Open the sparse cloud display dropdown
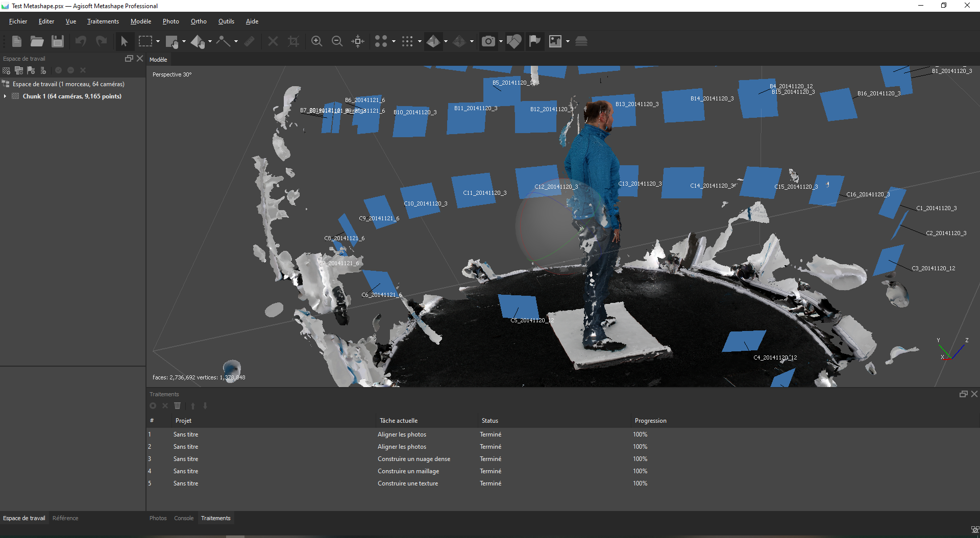 click(394, 41)
